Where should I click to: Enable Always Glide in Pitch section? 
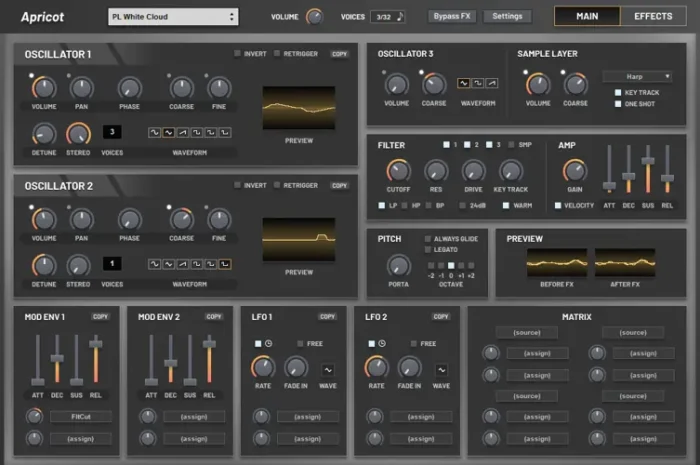click(x=428, y=239)
